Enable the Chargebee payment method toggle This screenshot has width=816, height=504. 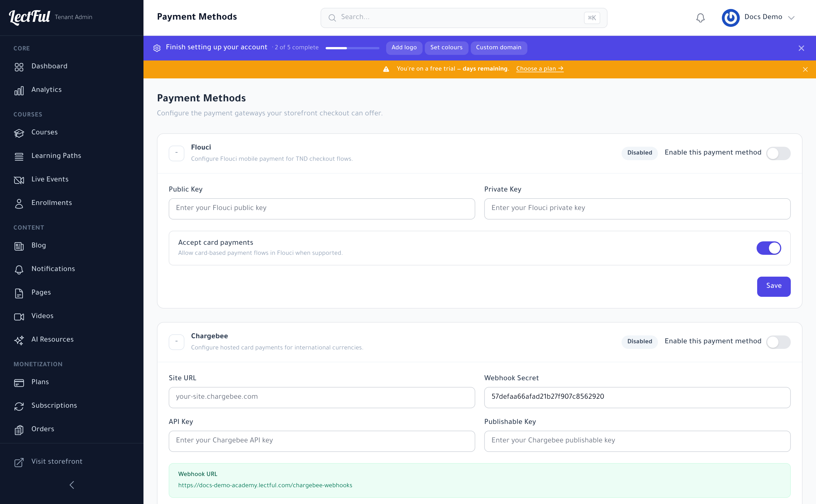(778, 342)
